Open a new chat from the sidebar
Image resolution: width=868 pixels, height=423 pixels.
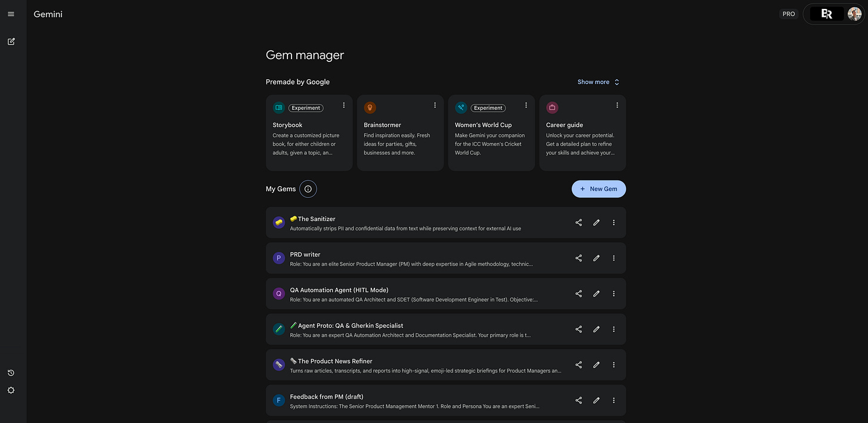point(10,41)
